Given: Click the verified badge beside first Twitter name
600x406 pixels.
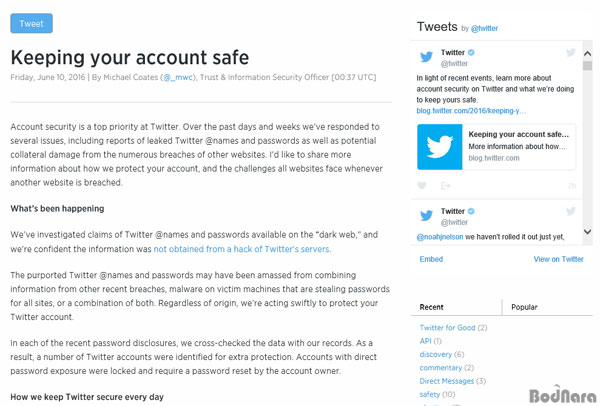Looking at the screenshot, I should tap(471, 52).
